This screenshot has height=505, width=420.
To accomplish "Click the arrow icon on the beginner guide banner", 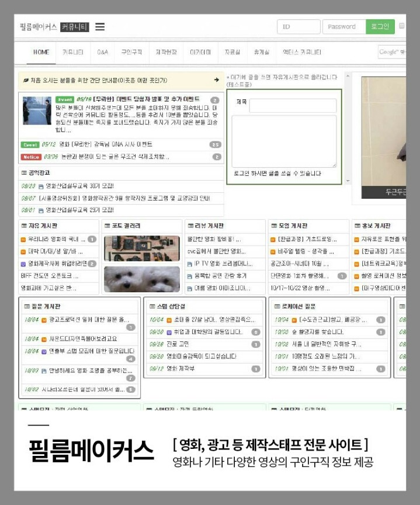I will click(217, 80).
